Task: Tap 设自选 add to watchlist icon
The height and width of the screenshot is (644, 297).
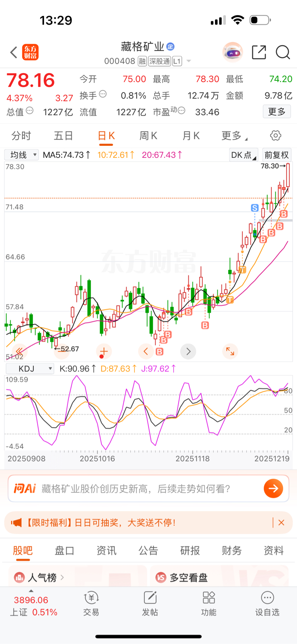Action: [267, 598]
